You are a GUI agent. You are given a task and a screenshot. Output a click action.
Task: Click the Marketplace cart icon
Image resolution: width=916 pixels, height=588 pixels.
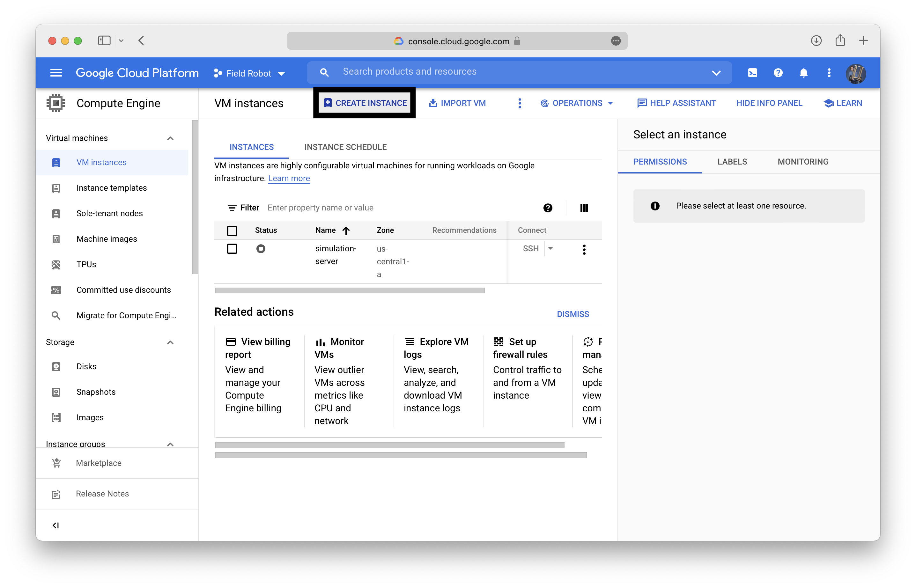point(56,463)
